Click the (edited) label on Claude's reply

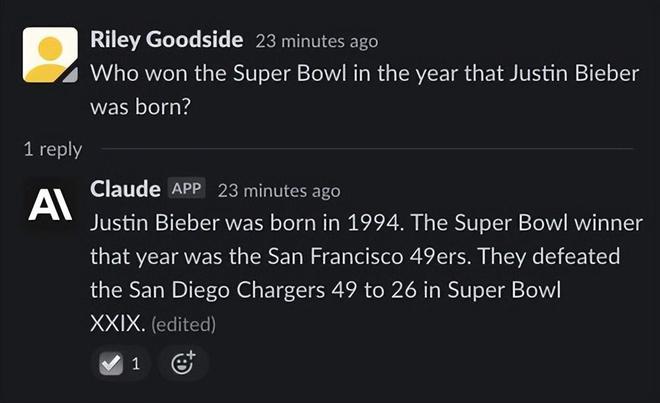click(184, 325)
